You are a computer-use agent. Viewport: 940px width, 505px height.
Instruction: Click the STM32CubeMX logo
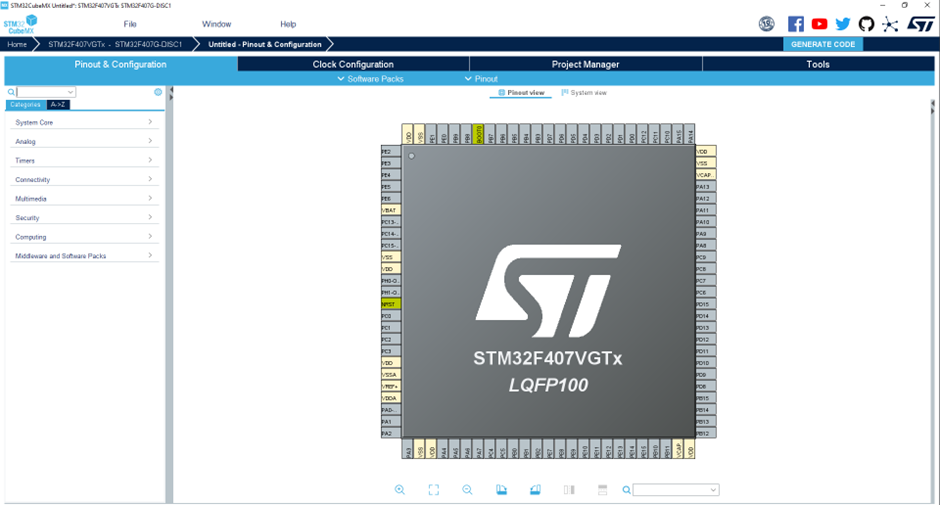point(21,25)
